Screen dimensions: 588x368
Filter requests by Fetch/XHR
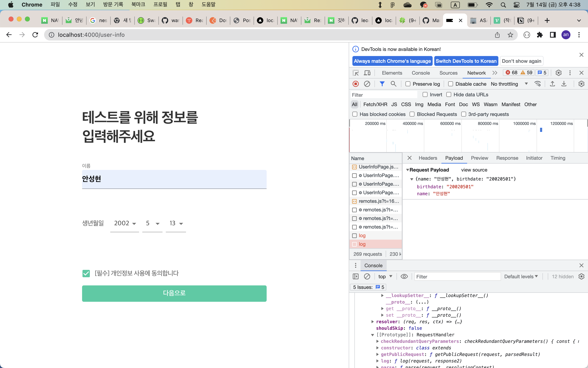(375, 104)
